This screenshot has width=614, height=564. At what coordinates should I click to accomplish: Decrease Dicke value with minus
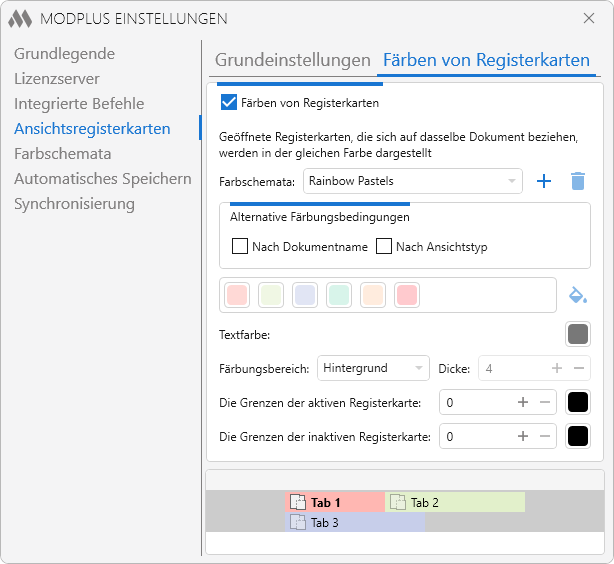579,368
